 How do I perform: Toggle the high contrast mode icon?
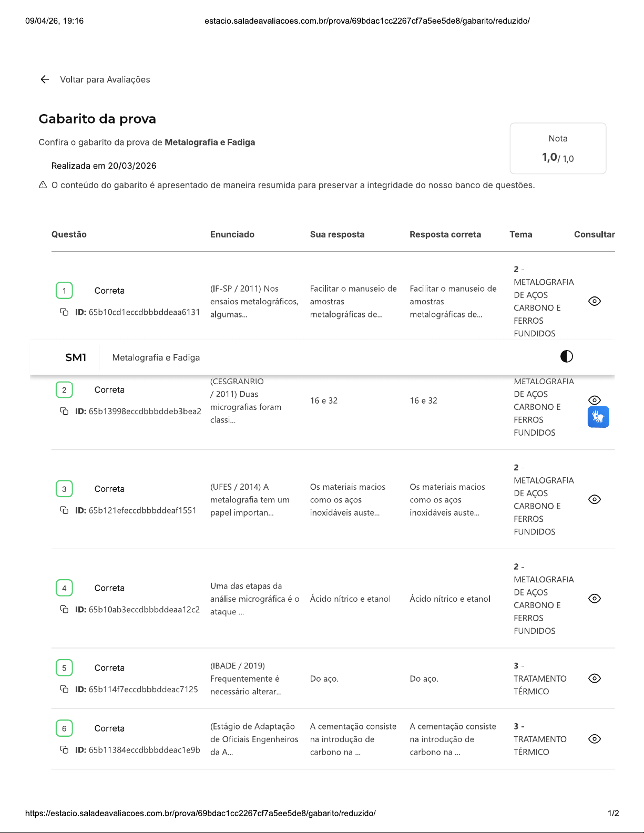point(566,357)
